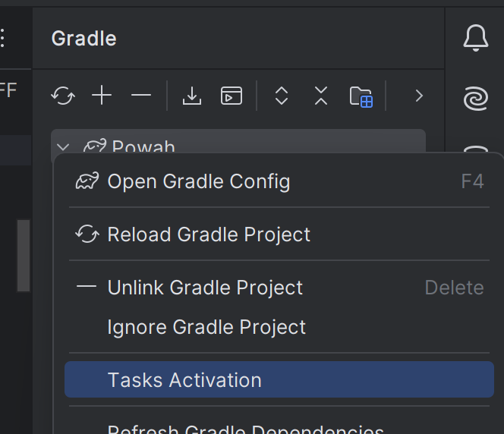Click the Download Sources toolbar icon
The image size is (504, 434).
[192, 96]
